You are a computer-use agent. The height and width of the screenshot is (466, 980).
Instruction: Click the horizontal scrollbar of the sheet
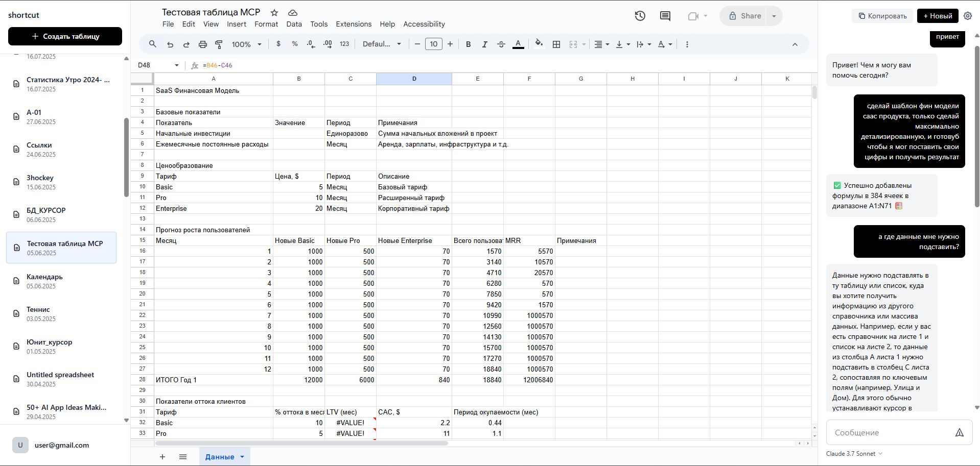point(302,443)
